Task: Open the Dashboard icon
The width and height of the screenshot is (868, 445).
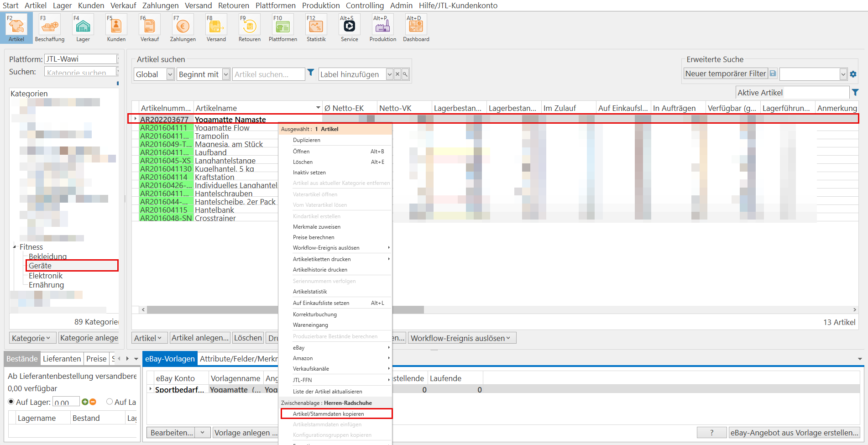Action: click(416, 27)
